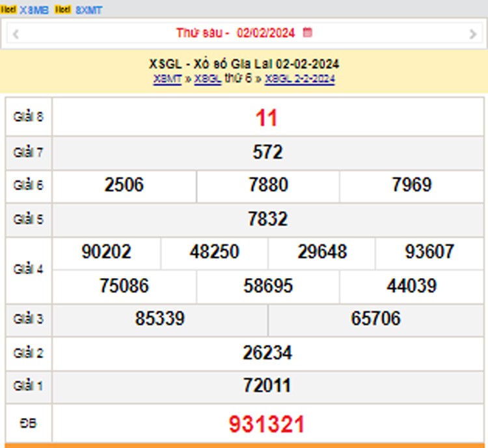Open the calendar icon next to the date
Screen dimensions: 488x448
pyautogui.click(x=308, y=33)
